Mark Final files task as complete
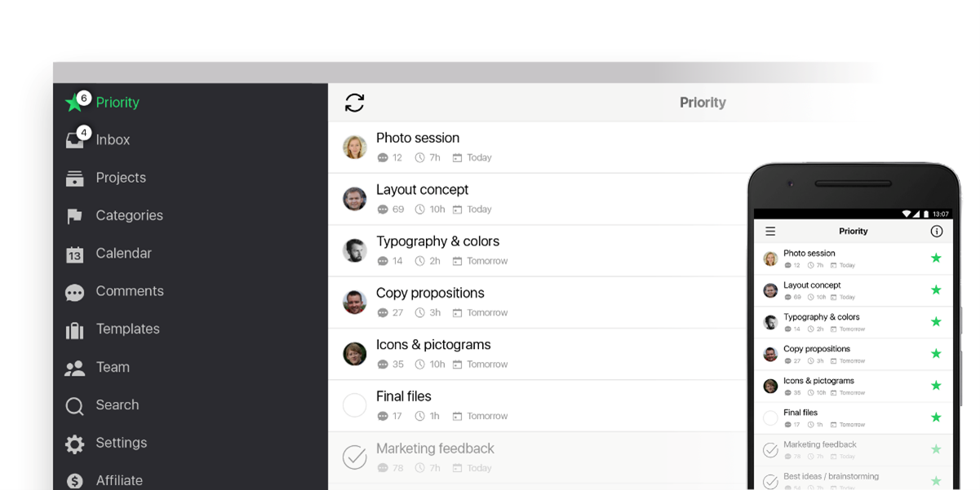 [355, 405]
